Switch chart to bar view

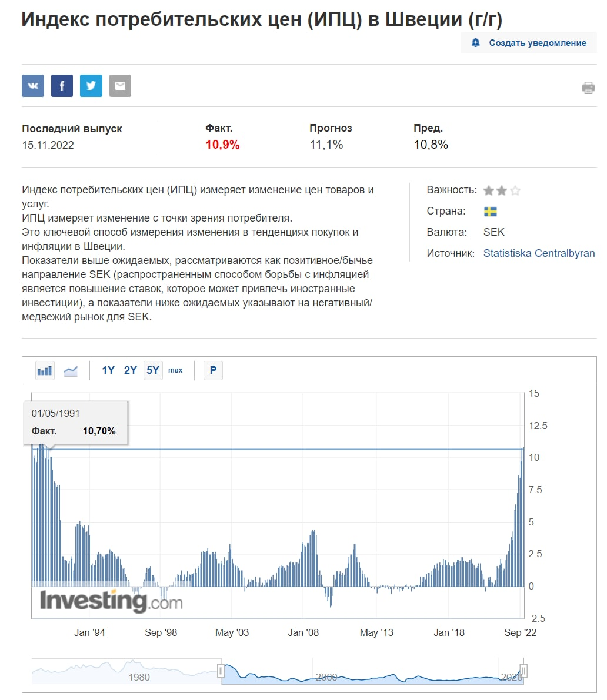coord(45,370)
